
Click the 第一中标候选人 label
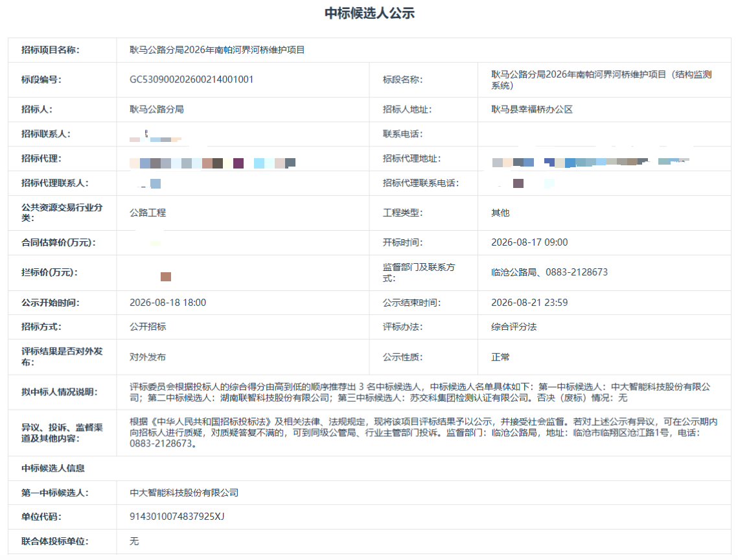click(55, 493)
